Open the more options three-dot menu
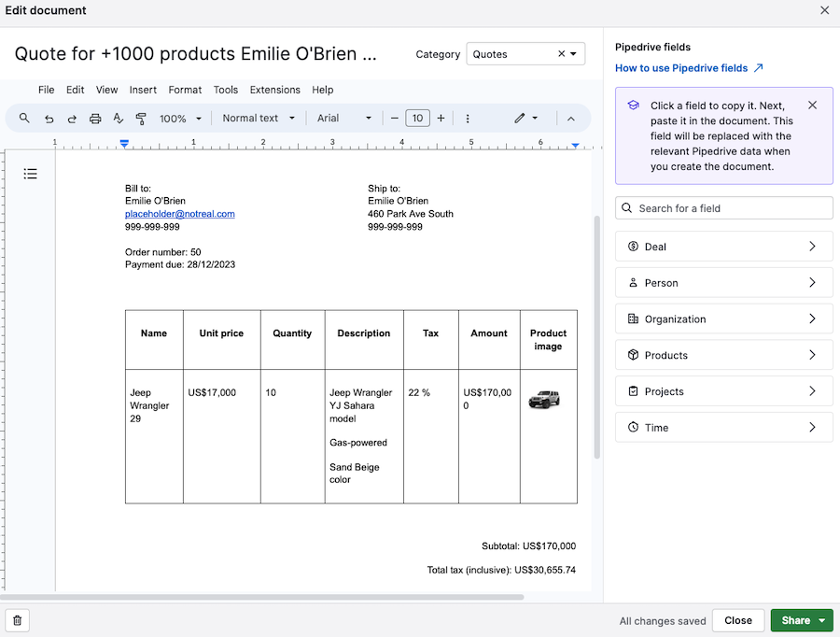The width and height of the screenshot is (840, 637). coord(468,119)
